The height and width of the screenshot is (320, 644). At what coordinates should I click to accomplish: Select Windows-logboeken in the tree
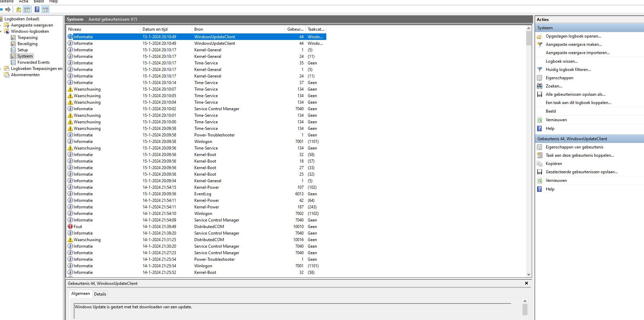click(x=30, y=31)
